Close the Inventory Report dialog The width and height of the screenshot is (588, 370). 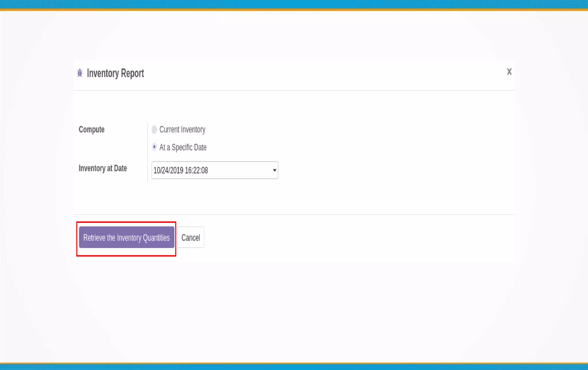click(x=509, y=72)
